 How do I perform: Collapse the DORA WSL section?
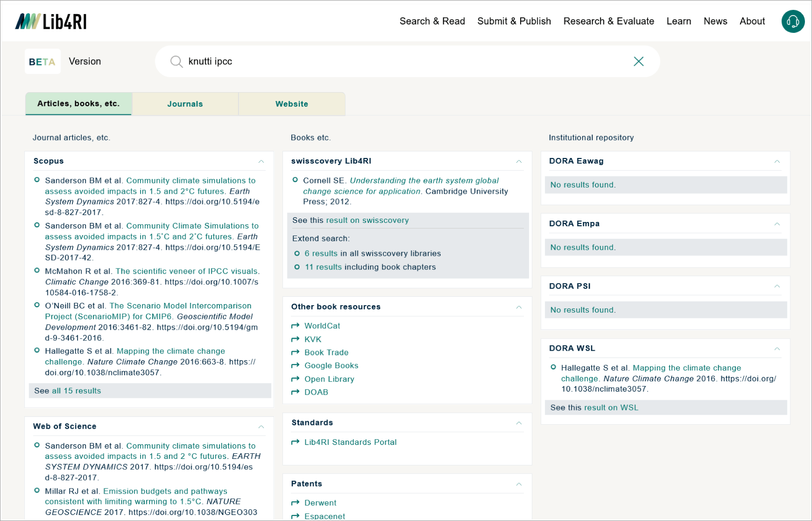pos(777,348)
